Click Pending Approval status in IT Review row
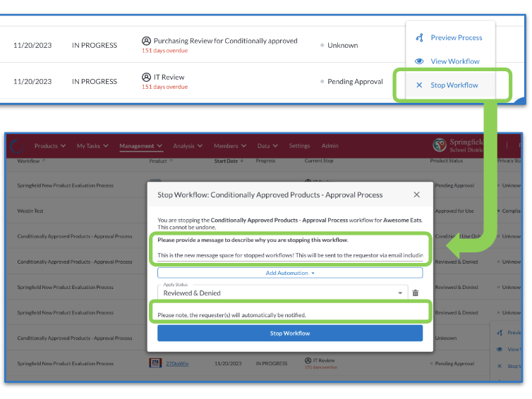Image resolution: width=532 pixels, height=399 pixels. pos(355,82)
